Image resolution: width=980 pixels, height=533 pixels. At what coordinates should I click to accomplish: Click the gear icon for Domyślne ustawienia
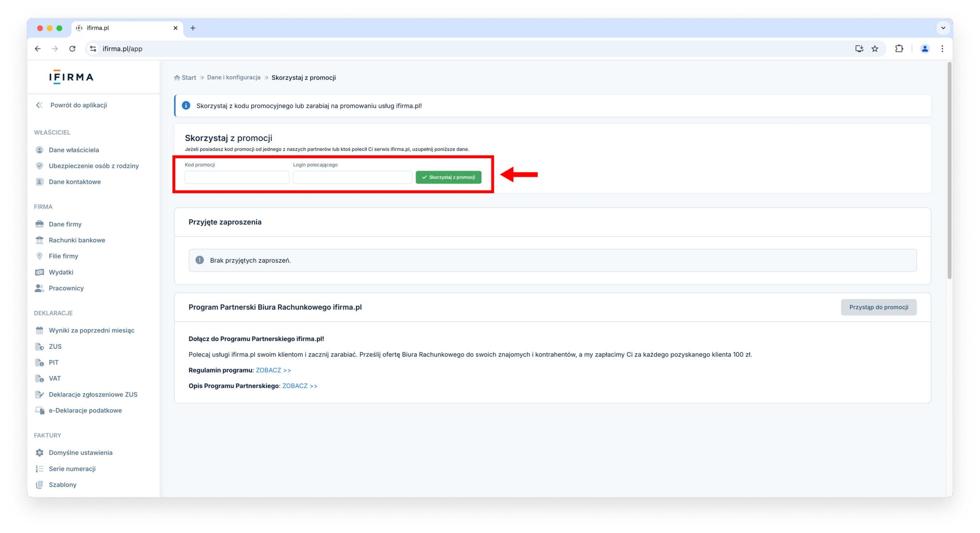click(x=40, y=453)
